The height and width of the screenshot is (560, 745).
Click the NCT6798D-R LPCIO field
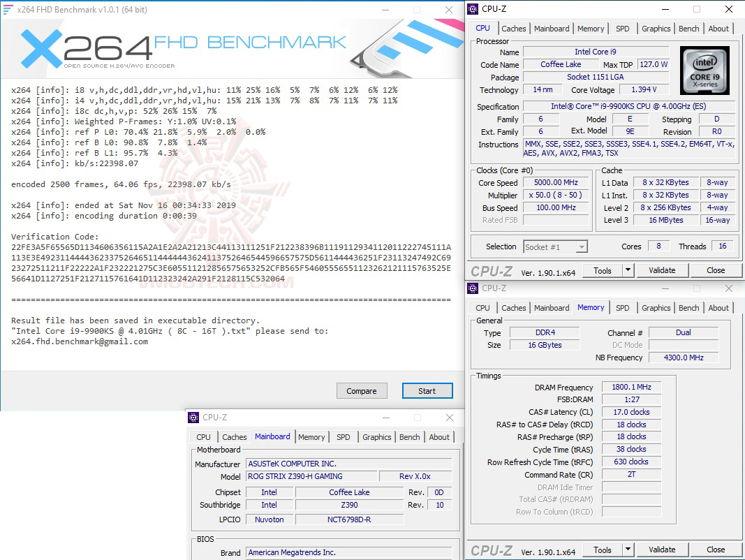(x=349, y=520)
